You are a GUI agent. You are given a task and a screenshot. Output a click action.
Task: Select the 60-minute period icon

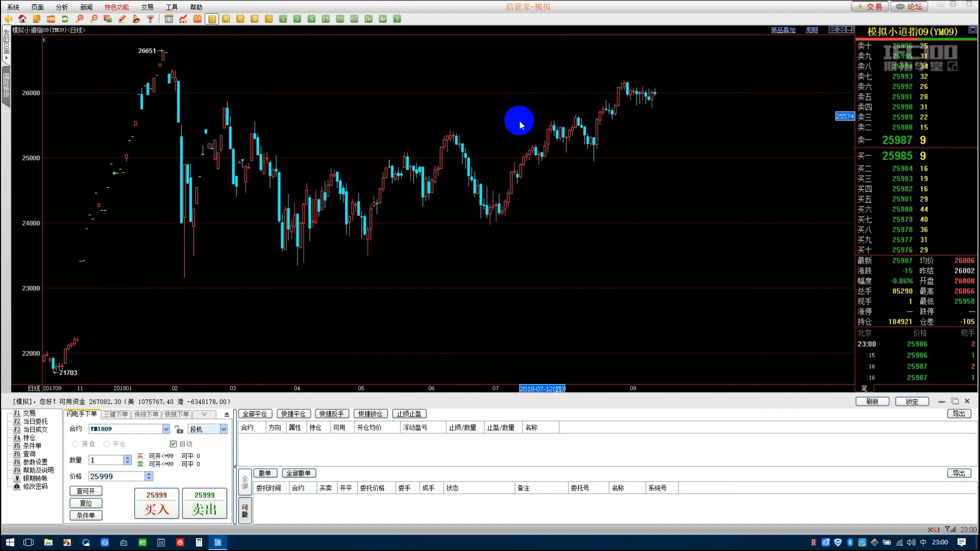tap(354, 19)
